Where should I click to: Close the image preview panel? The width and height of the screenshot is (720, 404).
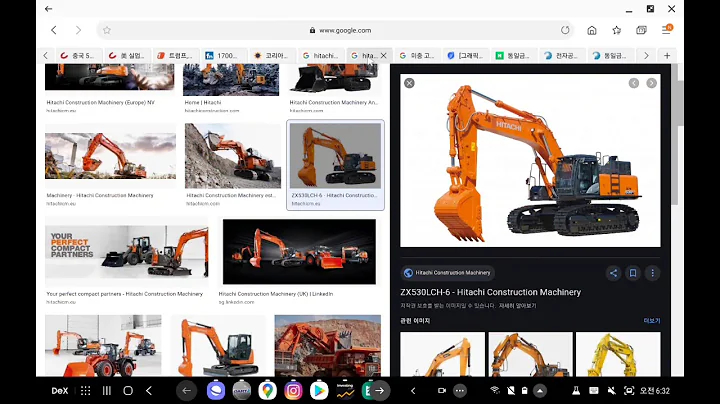[409, 83]
